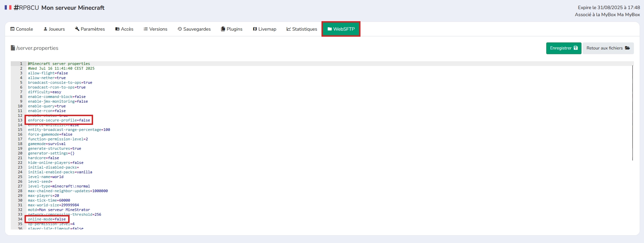The width and height of the screenshot is (644, 243).
Task: Click the file icon beside /server.properties
Action: point(13,48)
